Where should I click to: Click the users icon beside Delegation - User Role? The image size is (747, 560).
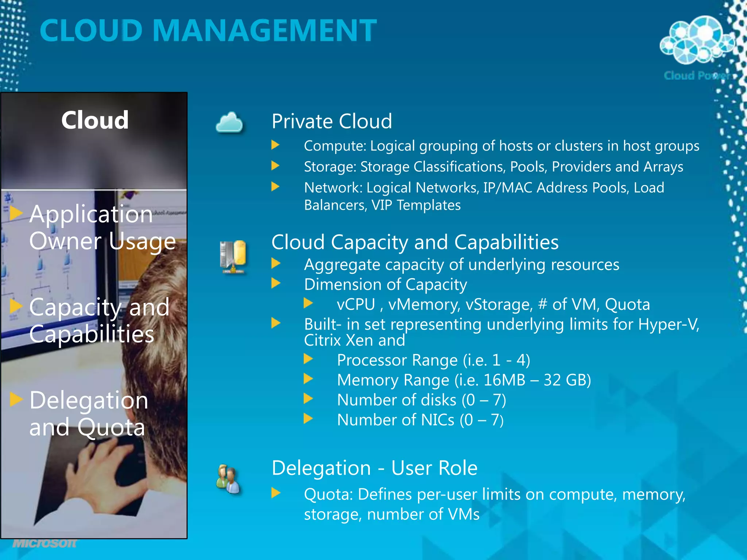coord(228,479)
